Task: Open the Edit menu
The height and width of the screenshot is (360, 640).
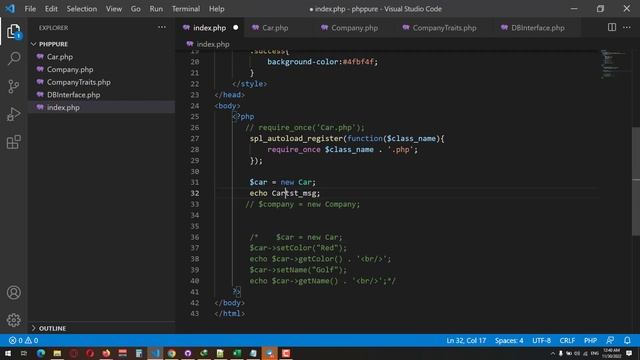Action: pos(51,9)
